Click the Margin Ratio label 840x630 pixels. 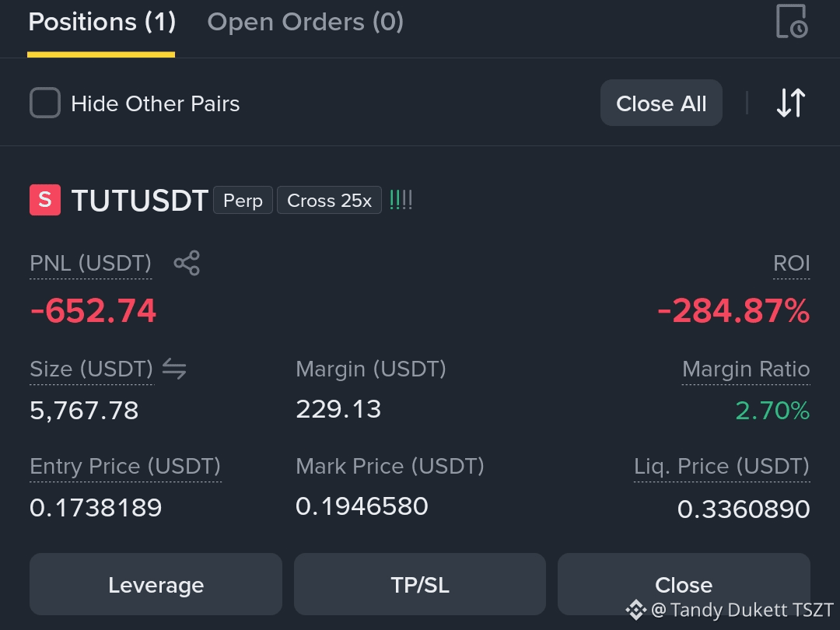coord(746,369)
